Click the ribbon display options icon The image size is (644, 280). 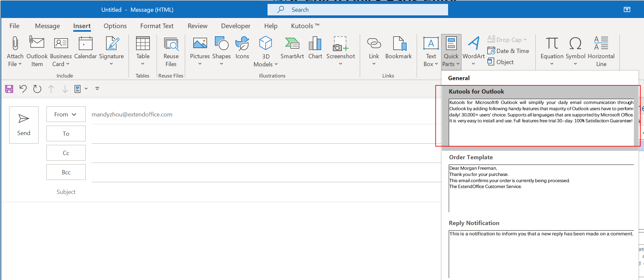point(627,9)
